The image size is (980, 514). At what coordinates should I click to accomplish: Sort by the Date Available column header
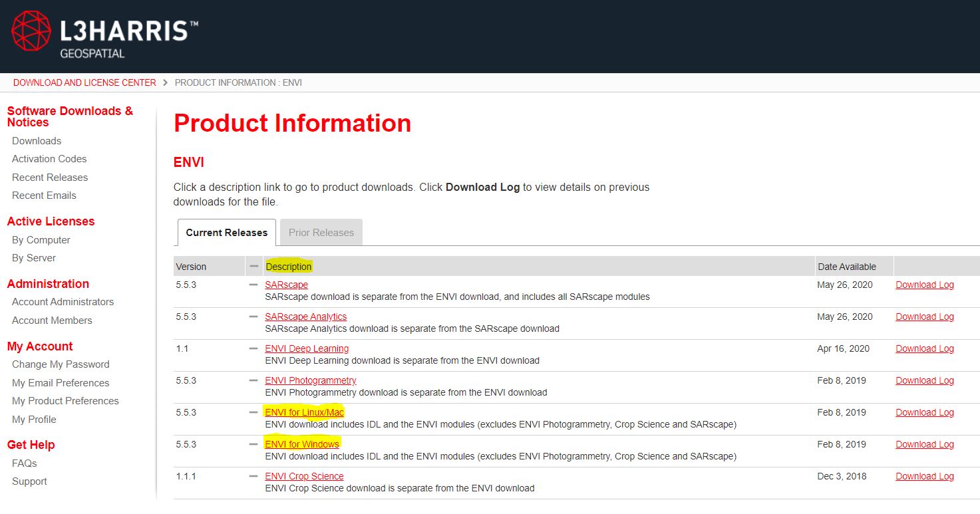point(846,267)
